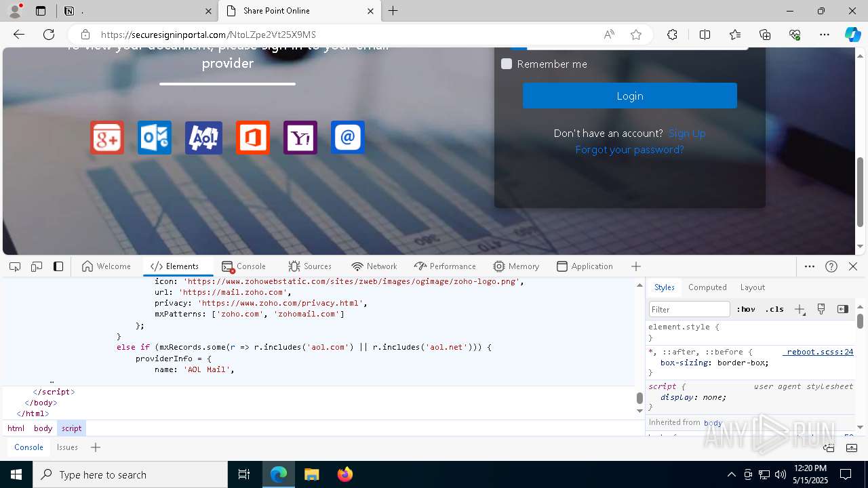Toggle device emulation in DevTools
Screen dimensions: 868x488
tap(37, 266)
